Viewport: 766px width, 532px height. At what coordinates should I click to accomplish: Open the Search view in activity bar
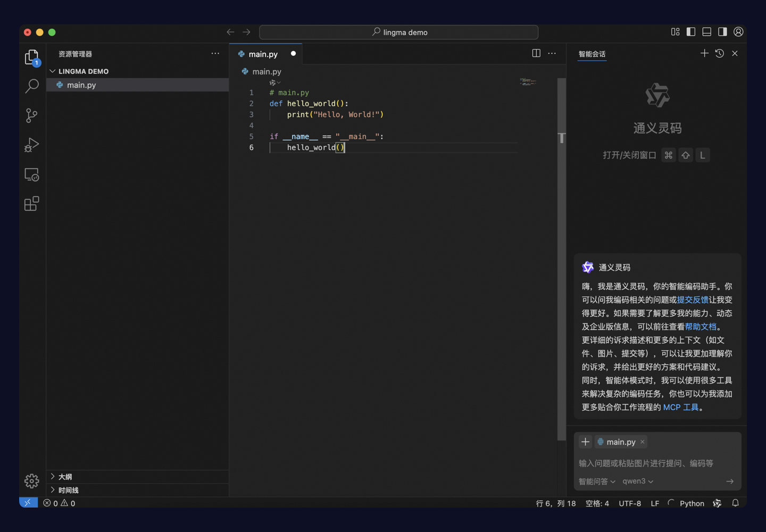pos(32,86)
